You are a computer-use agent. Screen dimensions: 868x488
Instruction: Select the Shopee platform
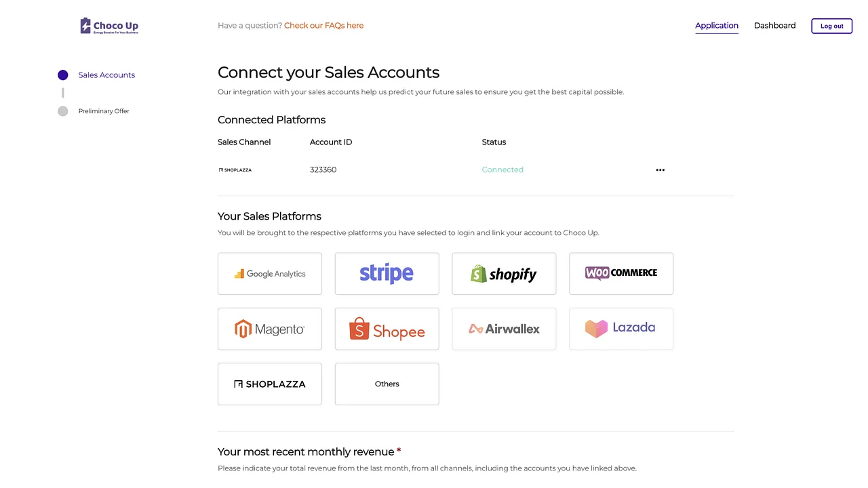(x=387, y=329)
